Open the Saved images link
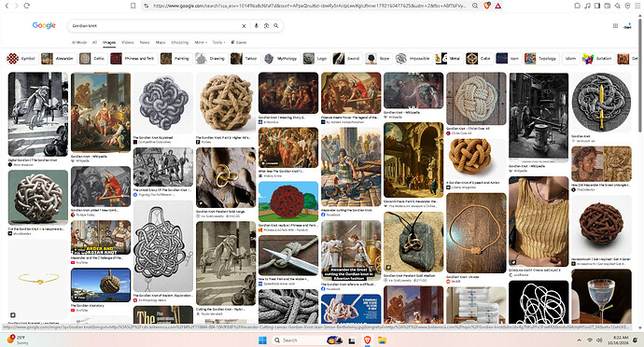Viewport: 644px width, 347px height. [239, 42]
